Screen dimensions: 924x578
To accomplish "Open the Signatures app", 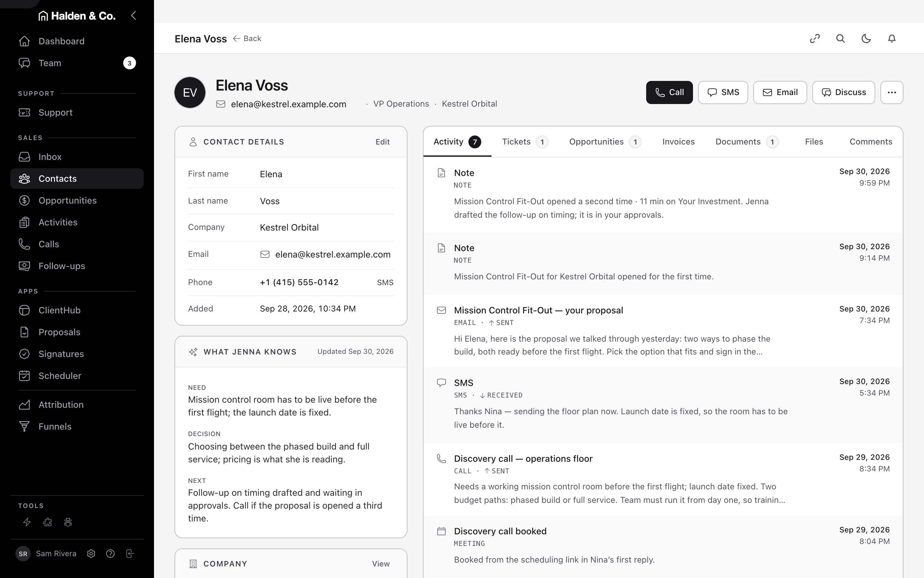I will tap(77, 354).
